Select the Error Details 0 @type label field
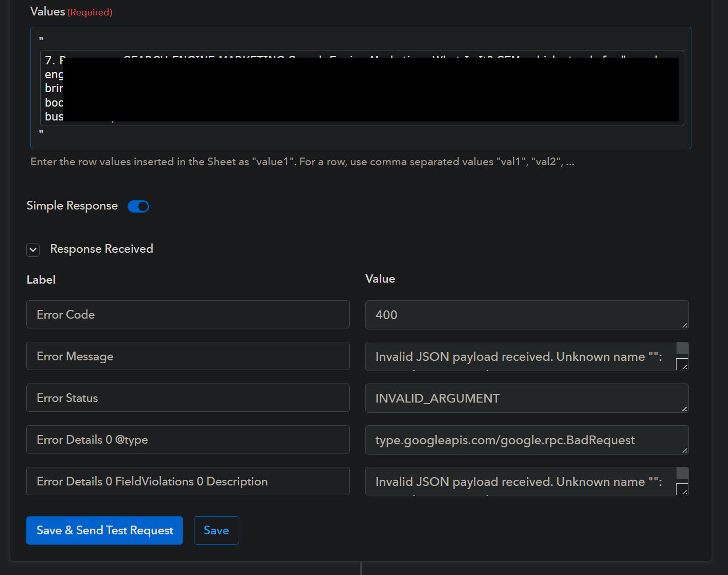Screen dimensions: 728x575 (188, 440)
